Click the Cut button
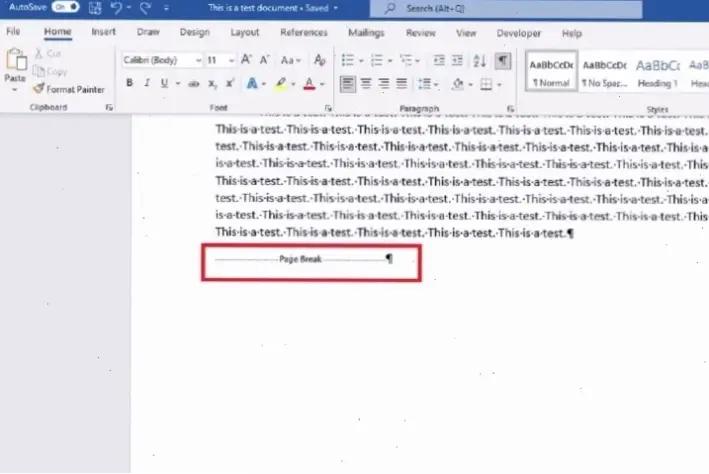 [48, 54]
